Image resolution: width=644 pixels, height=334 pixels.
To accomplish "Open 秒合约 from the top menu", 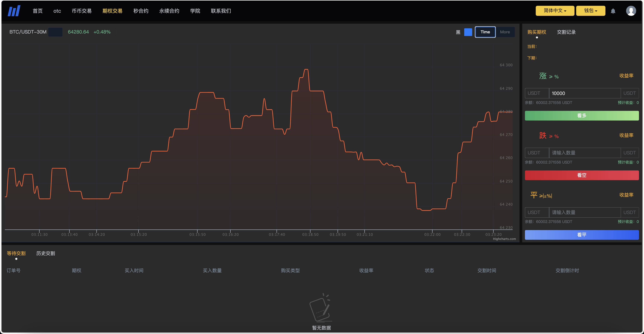I will coord(141,11).
